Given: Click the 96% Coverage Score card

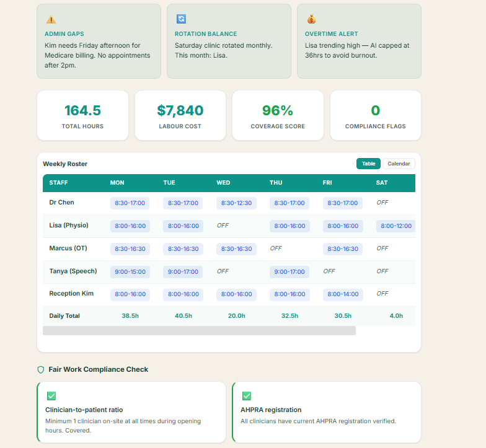Looking at the screenshot, I should 278,115.
